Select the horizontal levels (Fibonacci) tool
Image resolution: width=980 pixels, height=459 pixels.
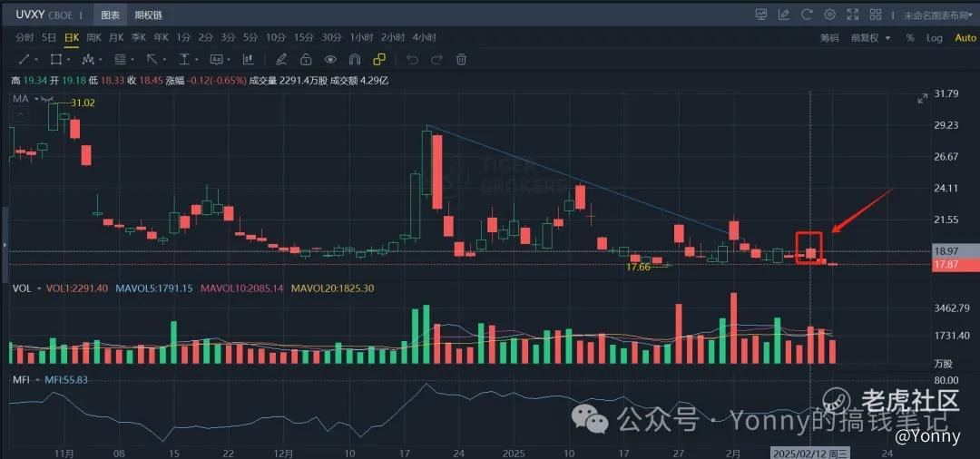(120, 59)
